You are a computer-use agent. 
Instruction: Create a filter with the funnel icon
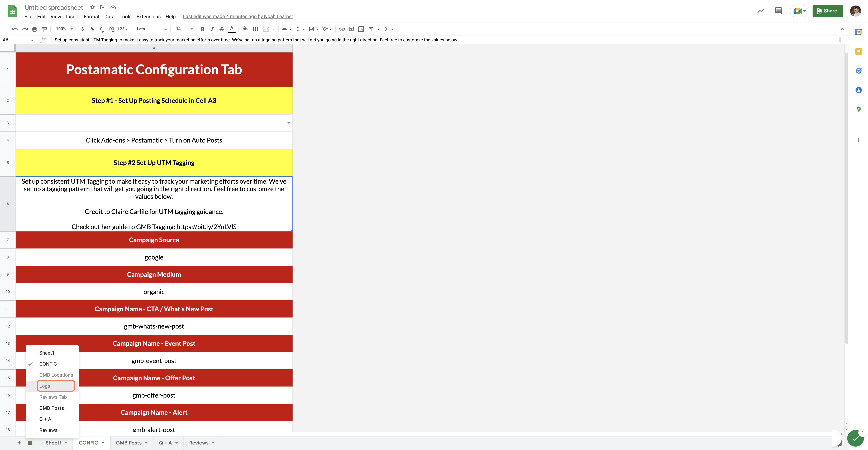[x=371, y=29]
